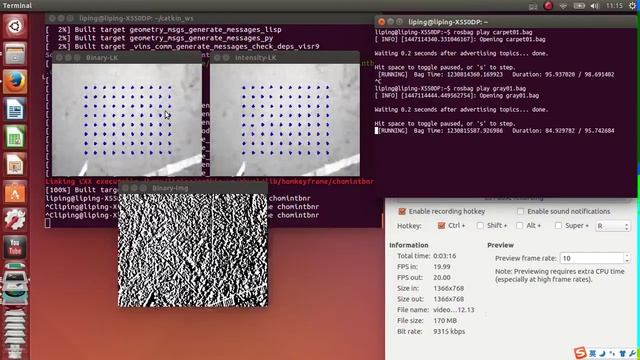The width and height of the screenshot is (640, 360).
Task: Open LibreOffice Writer from the dock
Action: tap(15, 109)
